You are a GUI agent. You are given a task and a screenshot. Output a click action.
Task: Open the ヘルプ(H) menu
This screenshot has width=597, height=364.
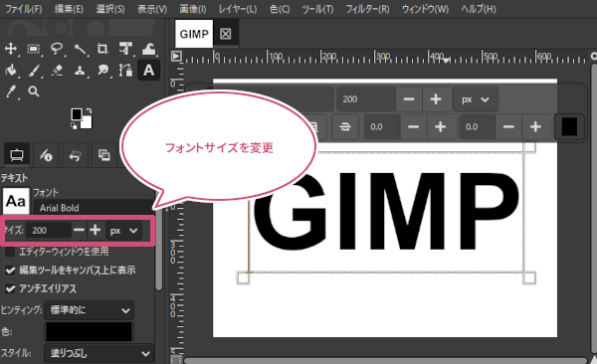point(479,9)
